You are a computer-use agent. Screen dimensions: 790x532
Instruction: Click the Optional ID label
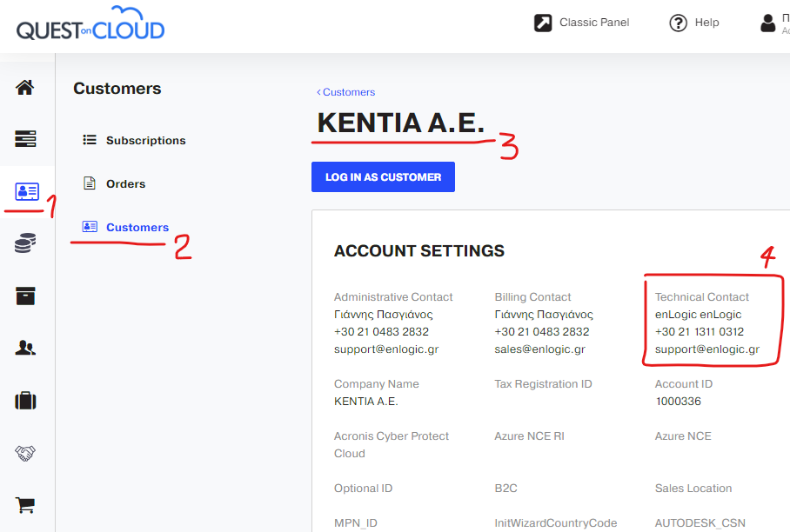[363, 489]
